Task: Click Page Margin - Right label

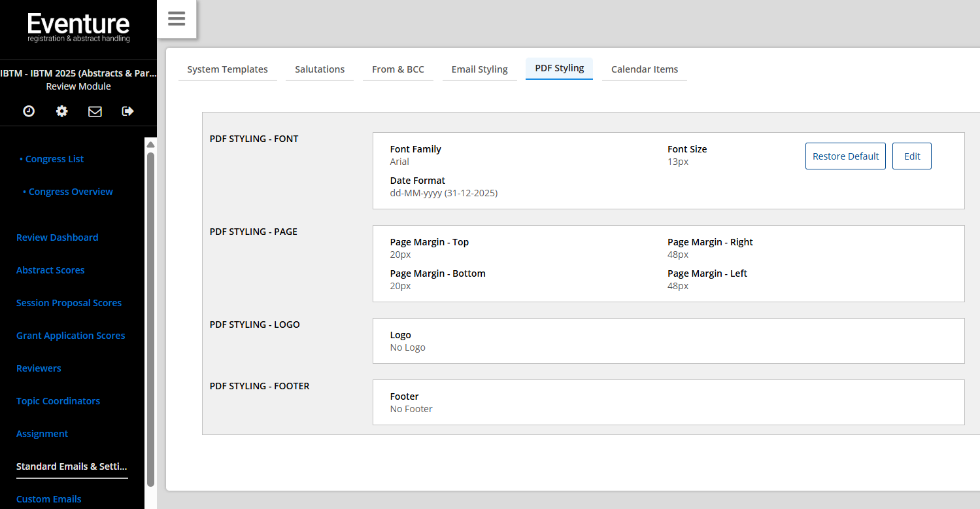Action: pos(710,242)
